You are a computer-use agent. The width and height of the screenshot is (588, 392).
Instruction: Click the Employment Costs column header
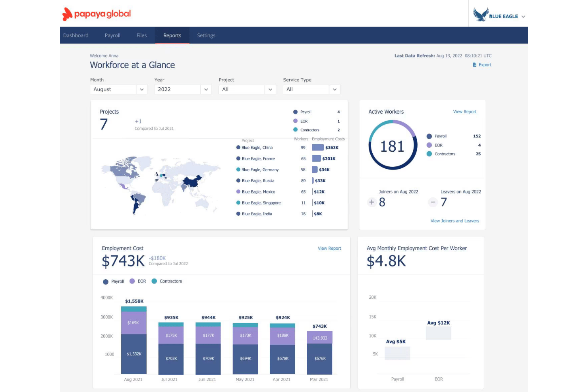pyautogui.click(x=328, y=139)
